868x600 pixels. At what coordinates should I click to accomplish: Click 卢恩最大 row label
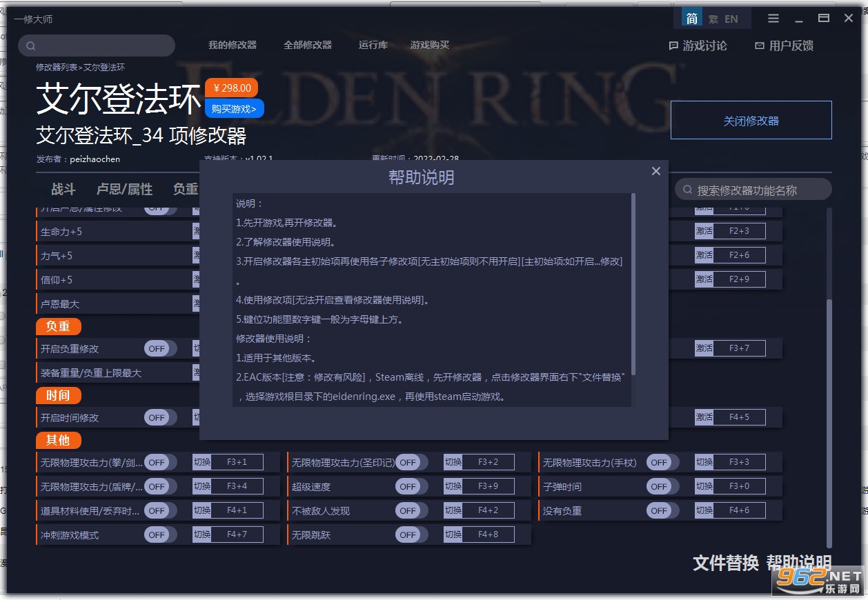click(x=60, y=304)
